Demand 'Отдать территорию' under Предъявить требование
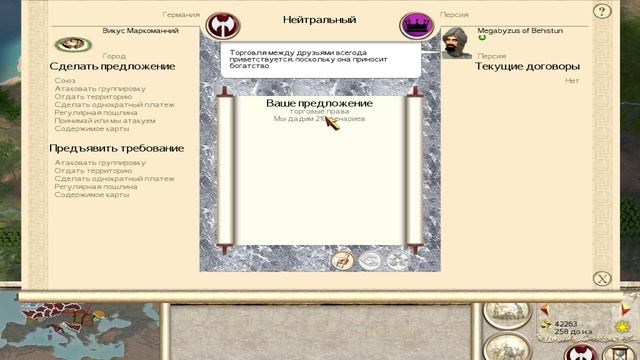 [x=93, y=171]
